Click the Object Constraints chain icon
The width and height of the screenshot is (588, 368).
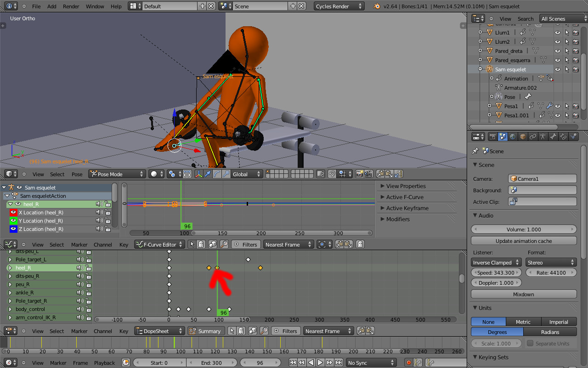click(x=533, y=137)
